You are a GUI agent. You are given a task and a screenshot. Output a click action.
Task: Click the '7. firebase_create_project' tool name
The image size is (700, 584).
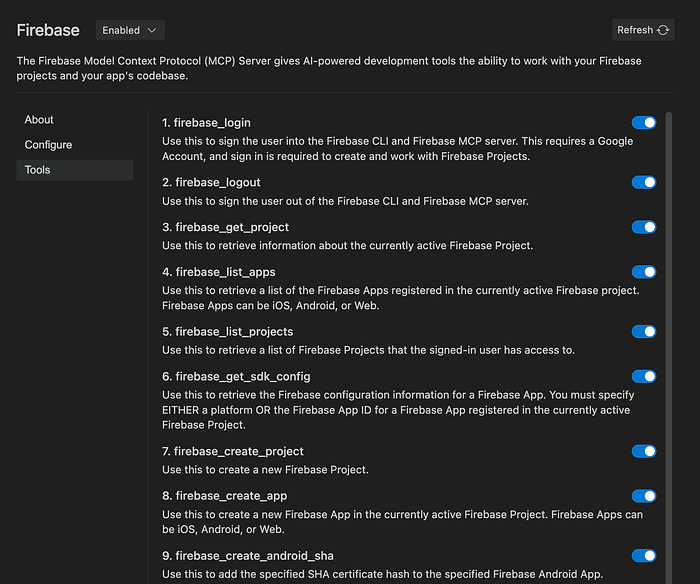click(x=233, y=451)
